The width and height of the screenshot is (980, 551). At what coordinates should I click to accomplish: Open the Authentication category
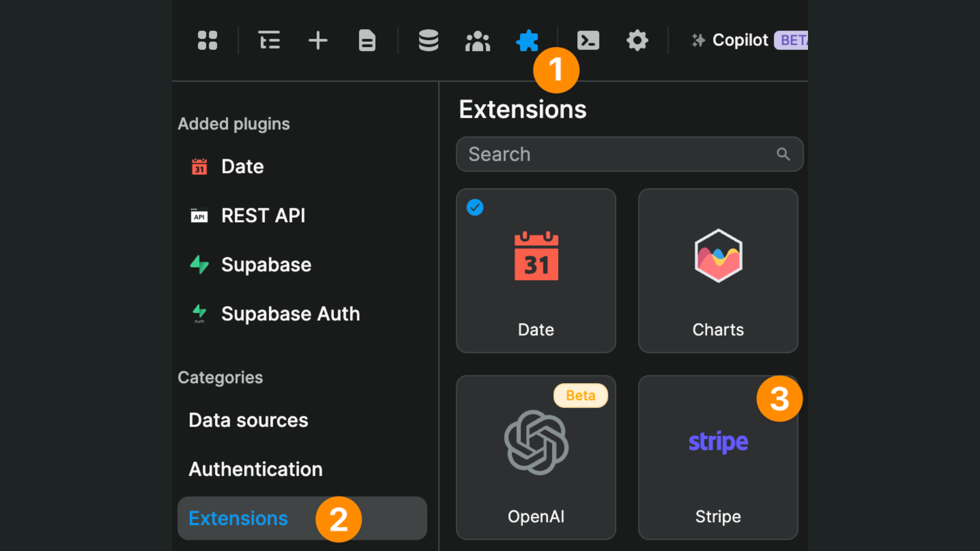pos(255,469)
